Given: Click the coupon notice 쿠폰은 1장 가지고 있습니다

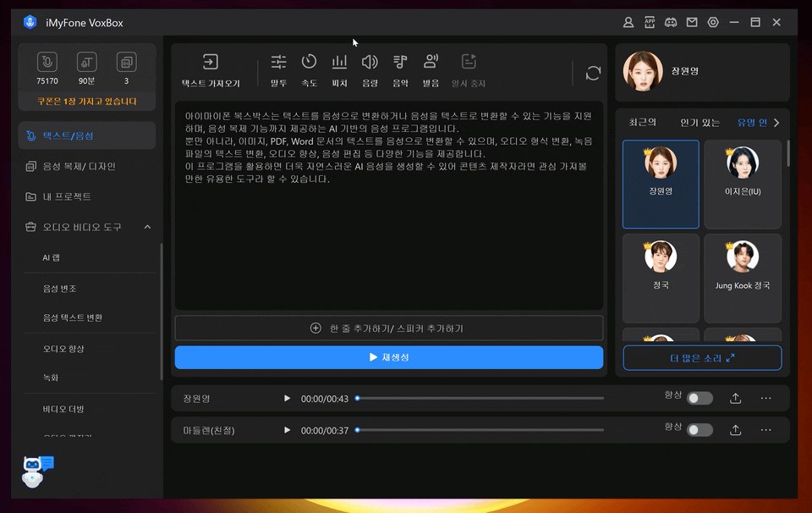Looking at the screenshot, I should tap(87, 102).
